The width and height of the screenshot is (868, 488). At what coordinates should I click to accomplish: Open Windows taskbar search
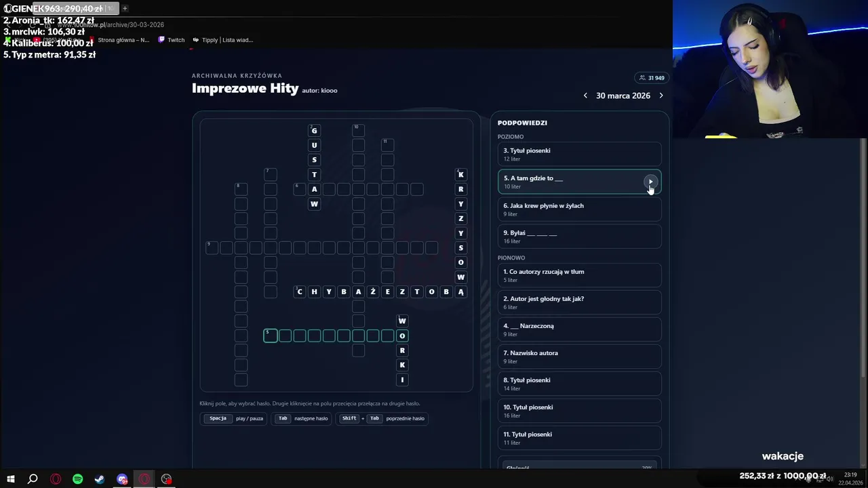(x=33, y=479)
